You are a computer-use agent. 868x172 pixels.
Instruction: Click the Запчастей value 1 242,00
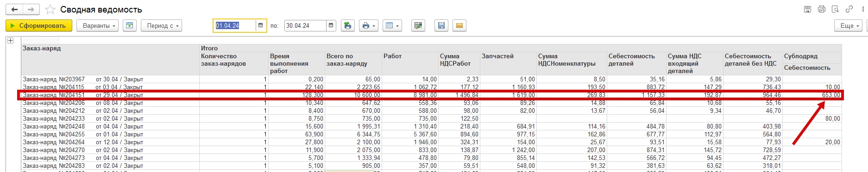[x=508, y=150]
